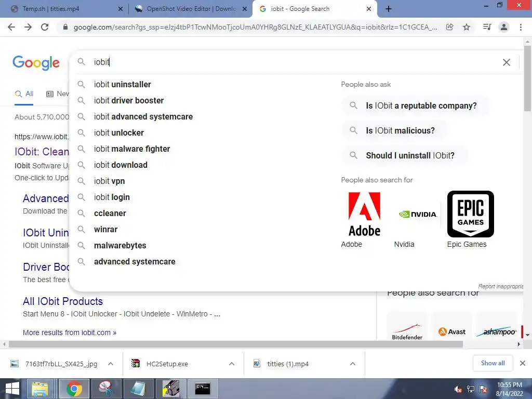Click the vertical scrollbar thumb

[527, 78]
